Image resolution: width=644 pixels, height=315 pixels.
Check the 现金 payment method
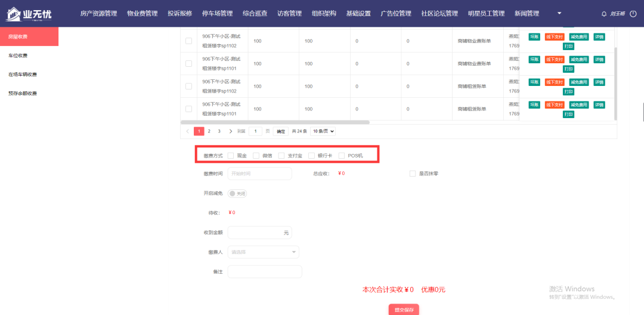tap(231, 156)
